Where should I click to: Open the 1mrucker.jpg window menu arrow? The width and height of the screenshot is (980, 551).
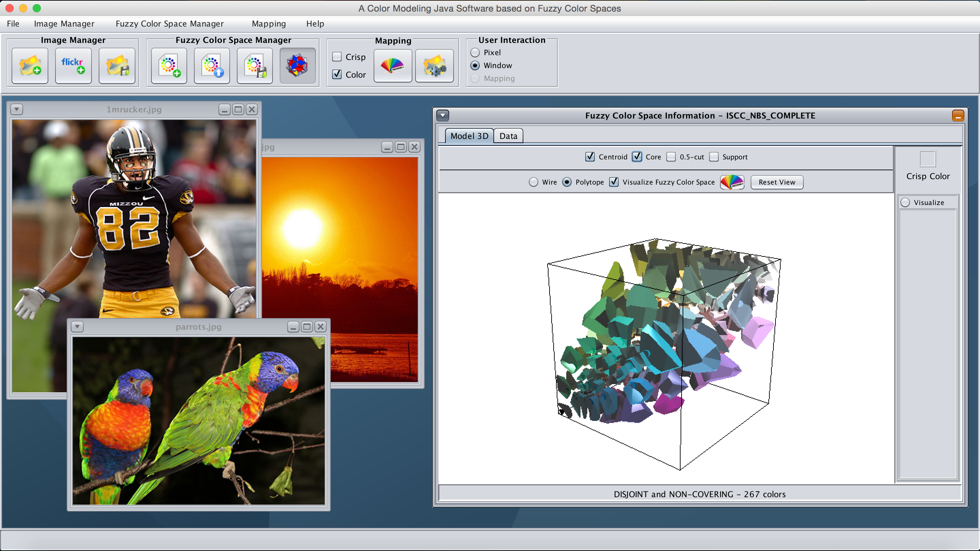pos(16,110)
